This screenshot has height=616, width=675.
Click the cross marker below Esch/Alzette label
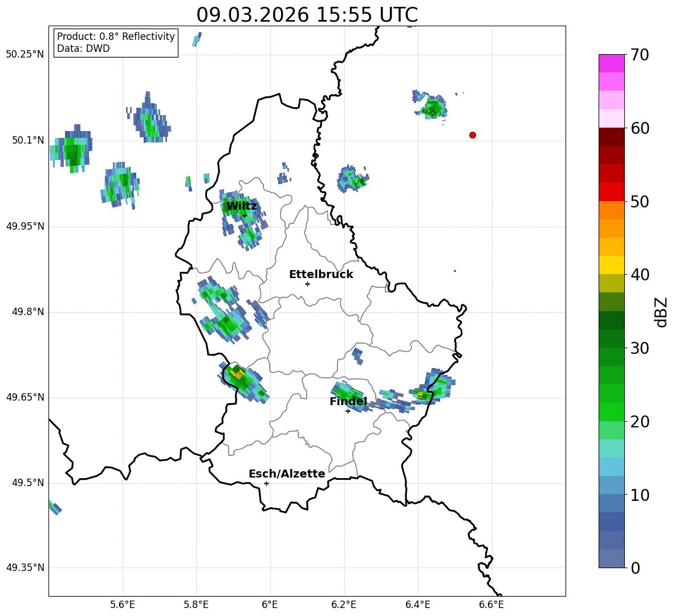point(266,483)
